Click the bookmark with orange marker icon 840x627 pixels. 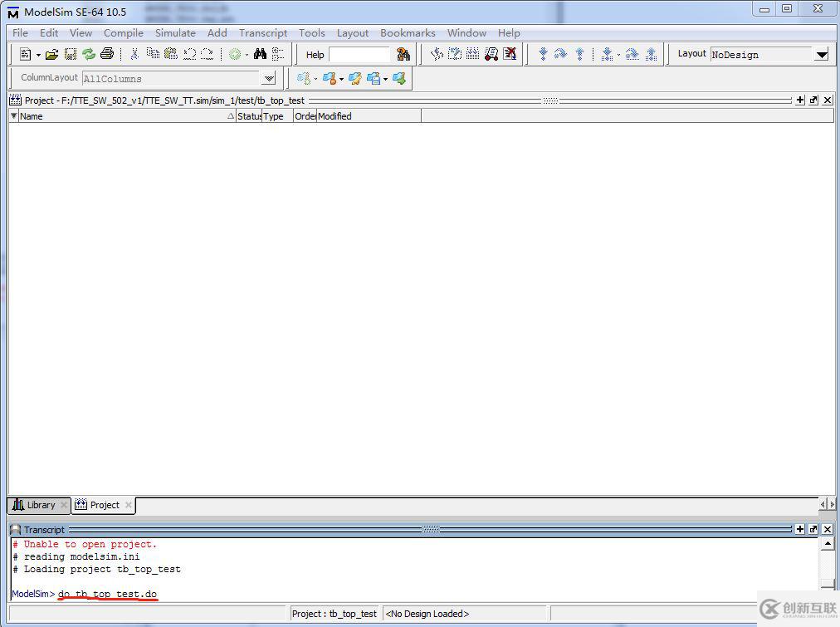click(x=329, y=79)
